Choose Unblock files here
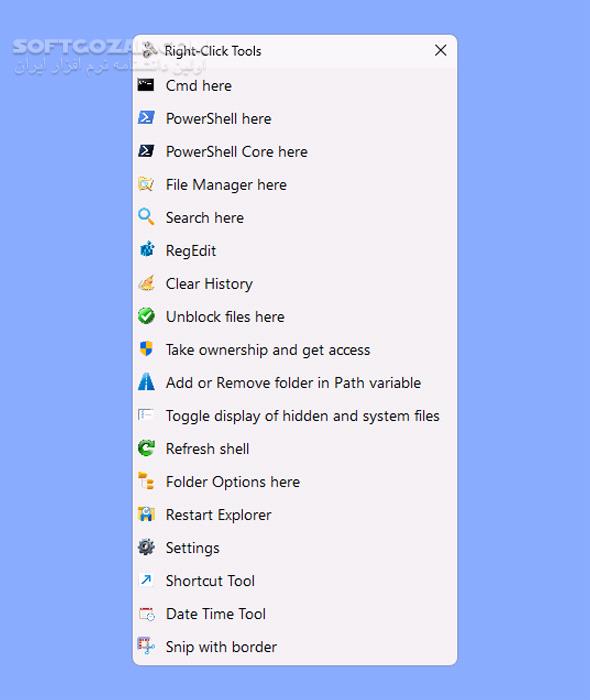Image resolution: width=590 pixels, height=700 pixels. (295, 317)
